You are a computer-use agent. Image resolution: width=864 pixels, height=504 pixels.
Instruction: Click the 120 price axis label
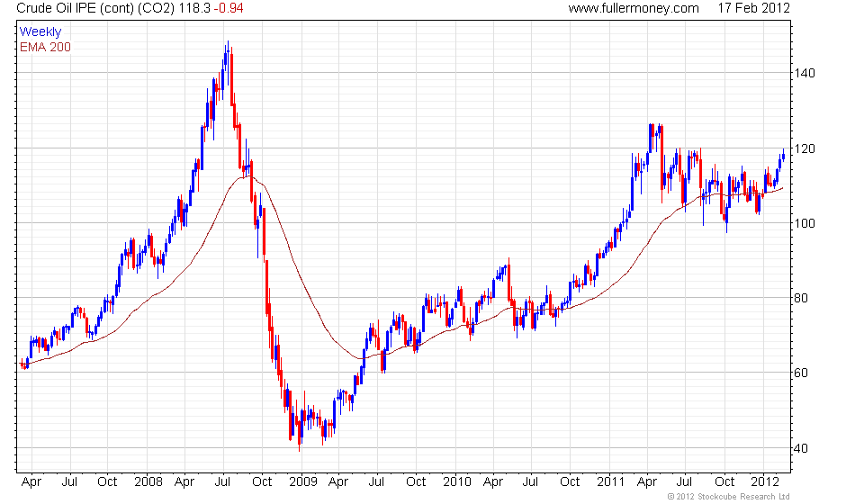point(805,148)
